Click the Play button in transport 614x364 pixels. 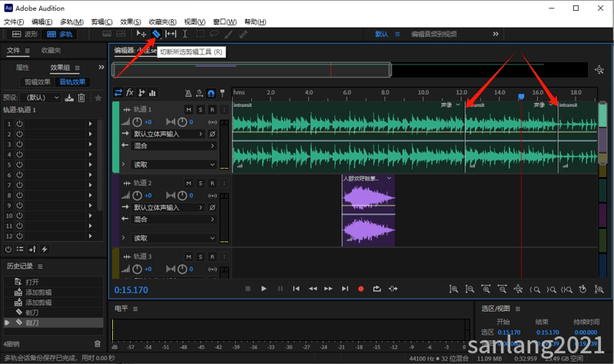[264, 289]
